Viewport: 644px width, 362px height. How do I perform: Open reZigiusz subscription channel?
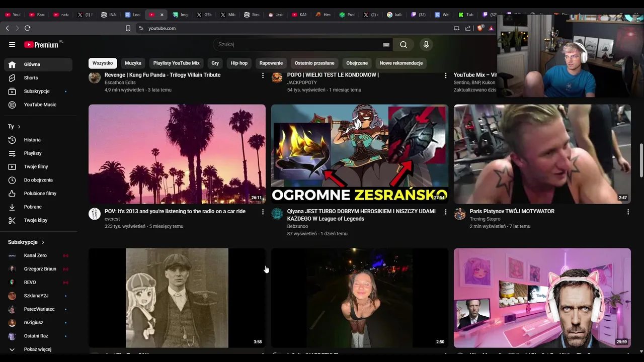(x=38, y=322)
